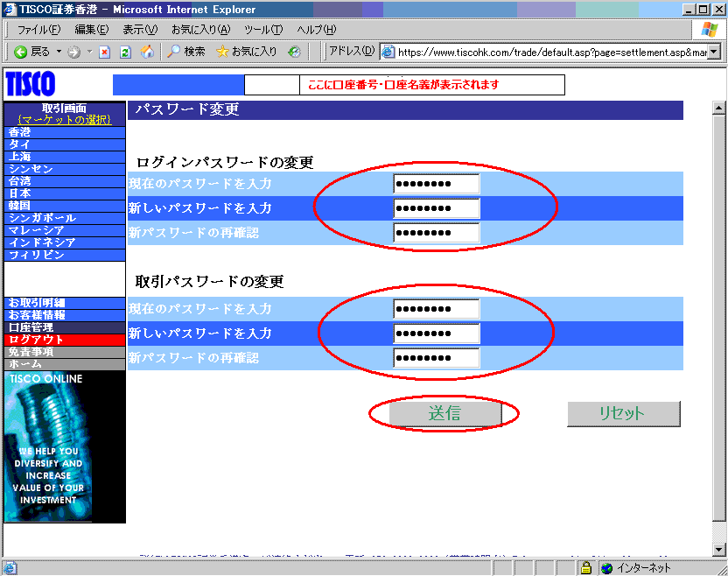Click the Refresh page icon

click(125, 52)
